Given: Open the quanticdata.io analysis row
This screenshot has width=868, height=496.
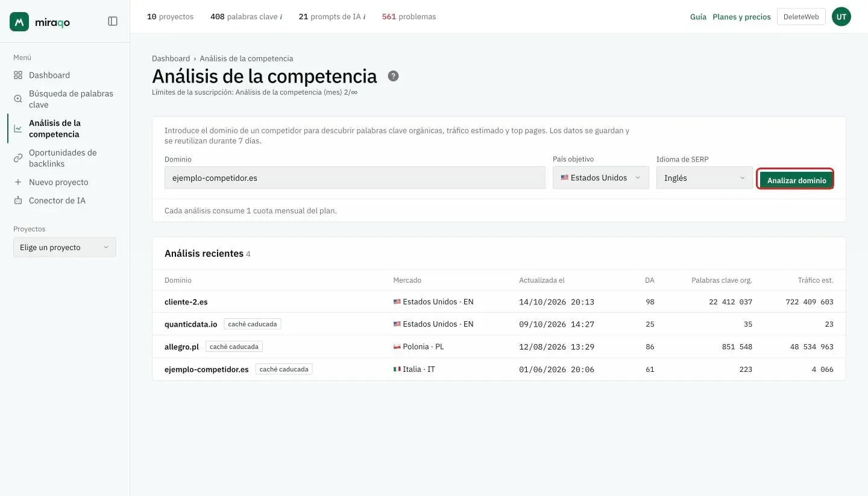Looking at the screenshot, I should tap(499, 324).
